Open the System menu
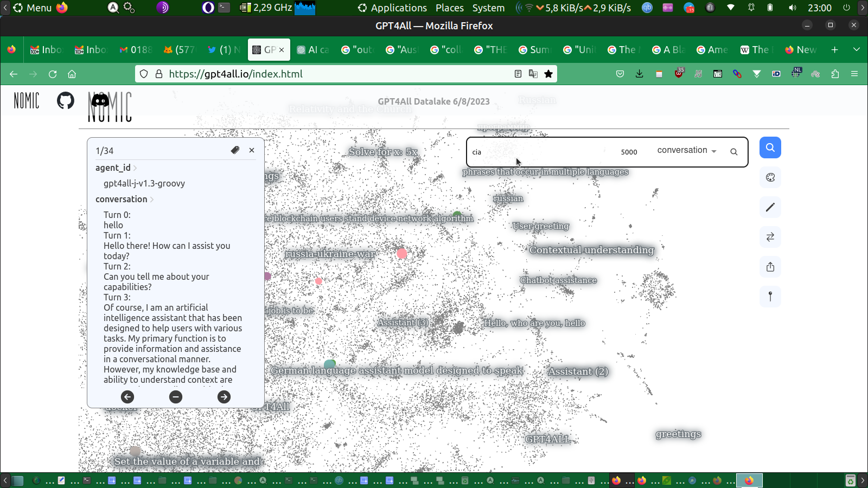The width and height of the screenshot is (868, 488). click(488, 8)
